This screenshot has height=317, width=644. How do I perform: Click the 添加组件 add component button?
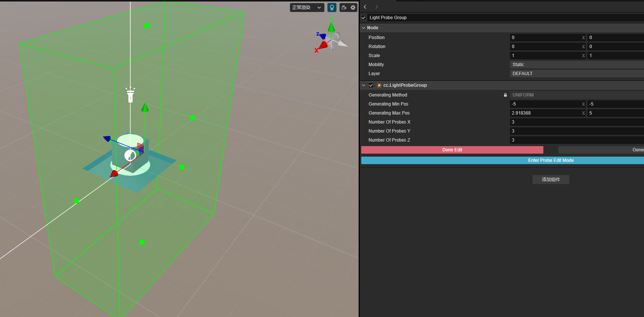tap(551, 180)
